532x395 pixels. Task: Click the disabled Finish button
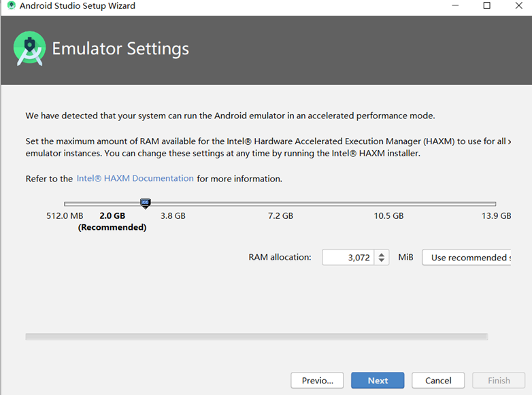[499, 381]
